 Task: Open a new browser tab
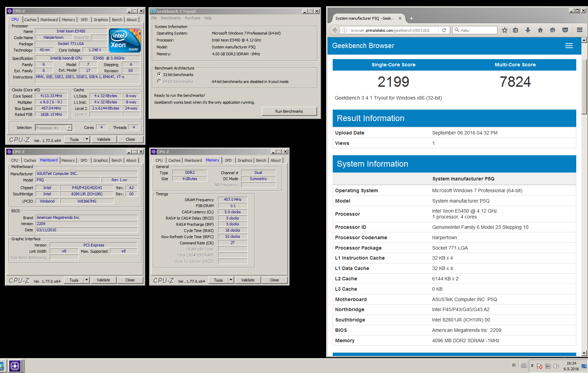(x=411, y=18)
